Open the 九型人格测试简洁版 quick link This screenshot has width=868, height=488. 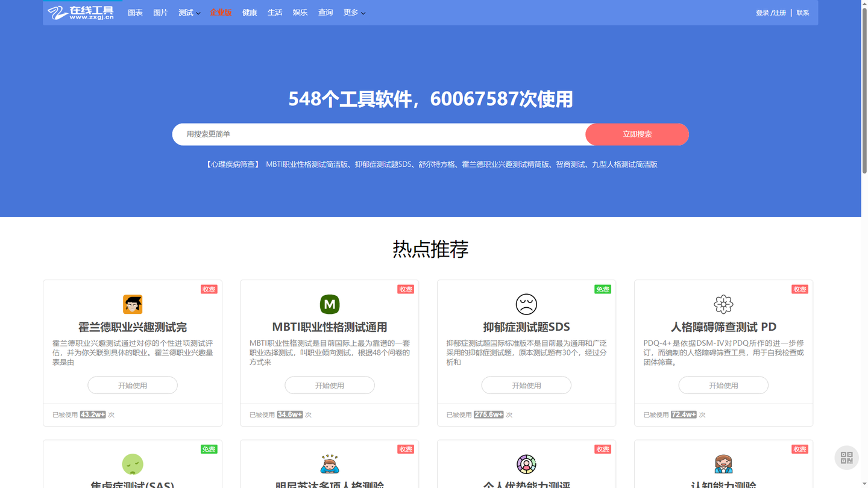(624, 164)
